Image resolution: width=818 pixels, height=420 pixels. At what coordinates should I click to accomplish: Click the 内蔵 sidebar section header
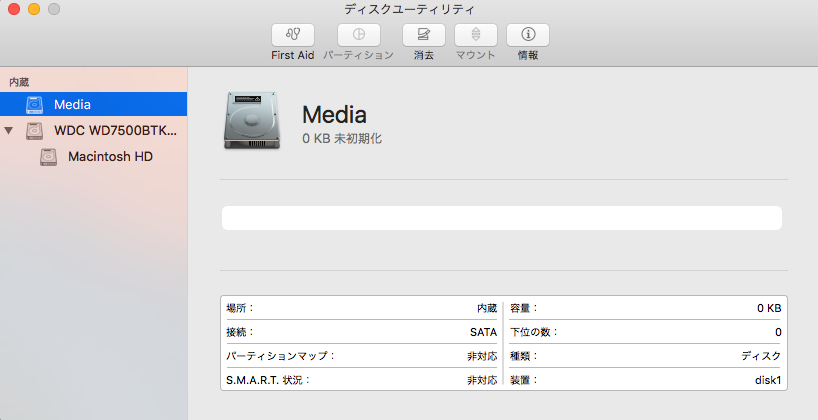tap(19, 81)
